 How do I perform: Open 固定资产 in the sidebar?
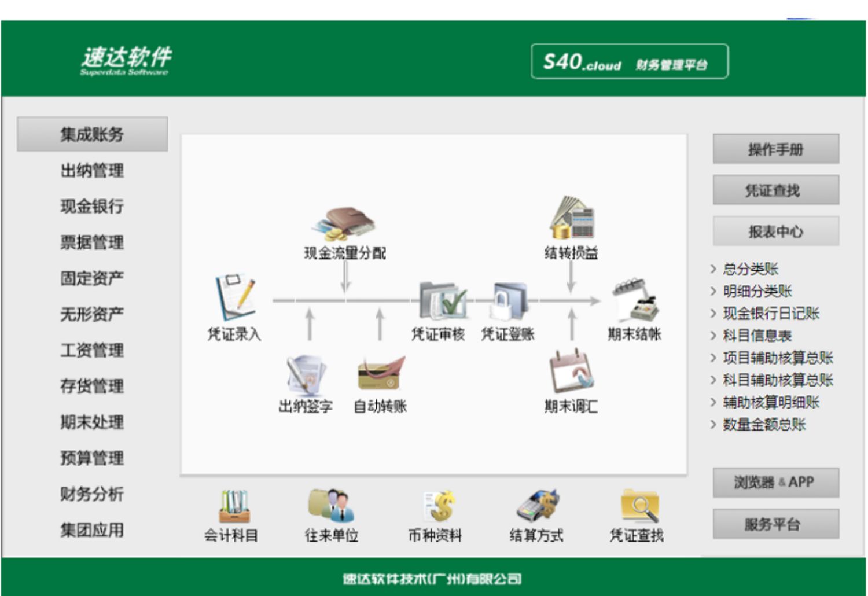point(92,278)
